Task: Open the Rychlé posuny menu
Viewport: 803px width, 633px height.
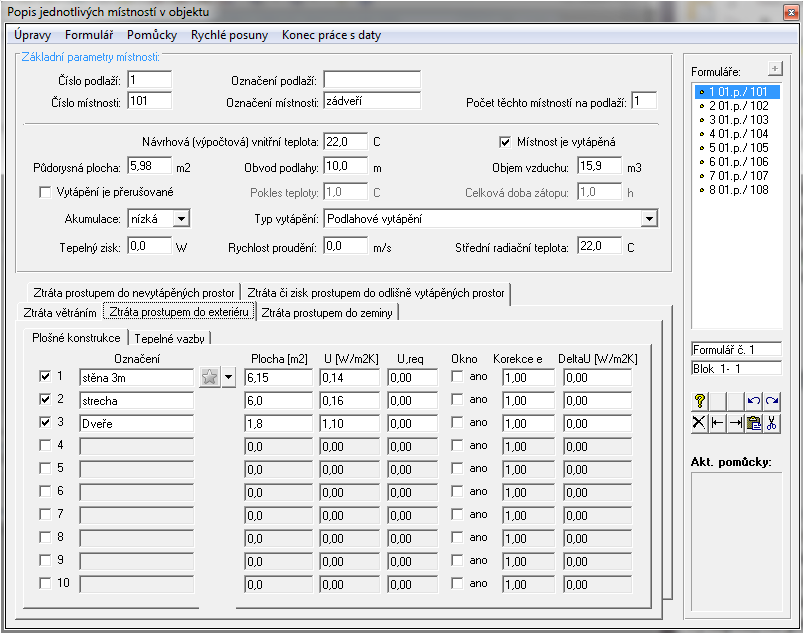Action: click(229, 35)
